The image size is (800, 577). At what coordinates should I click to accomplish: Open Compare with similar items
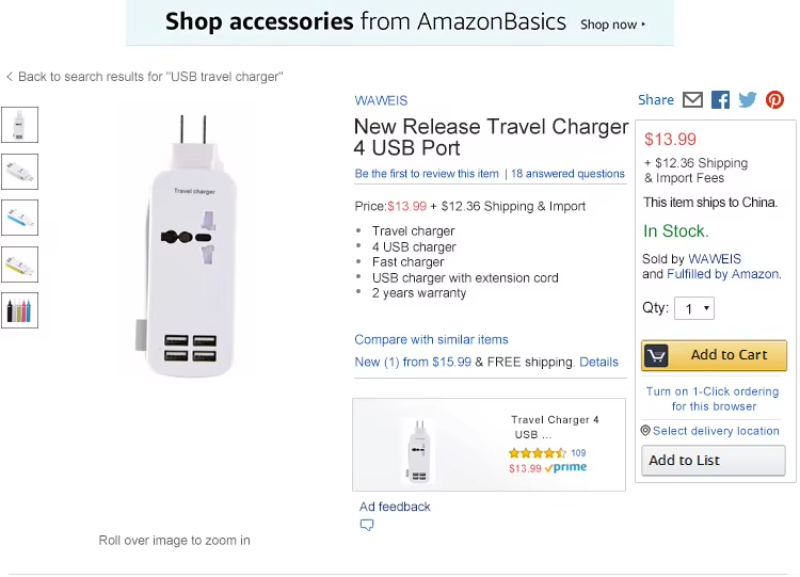(432, 340)
